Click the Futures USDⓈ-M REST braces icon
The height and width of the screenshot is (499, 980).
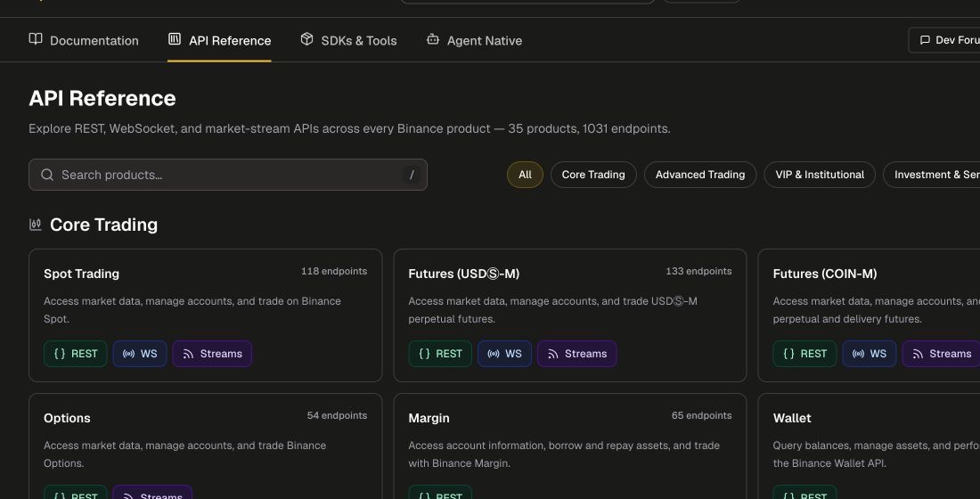pyautogui.click(x=424, y=353)
